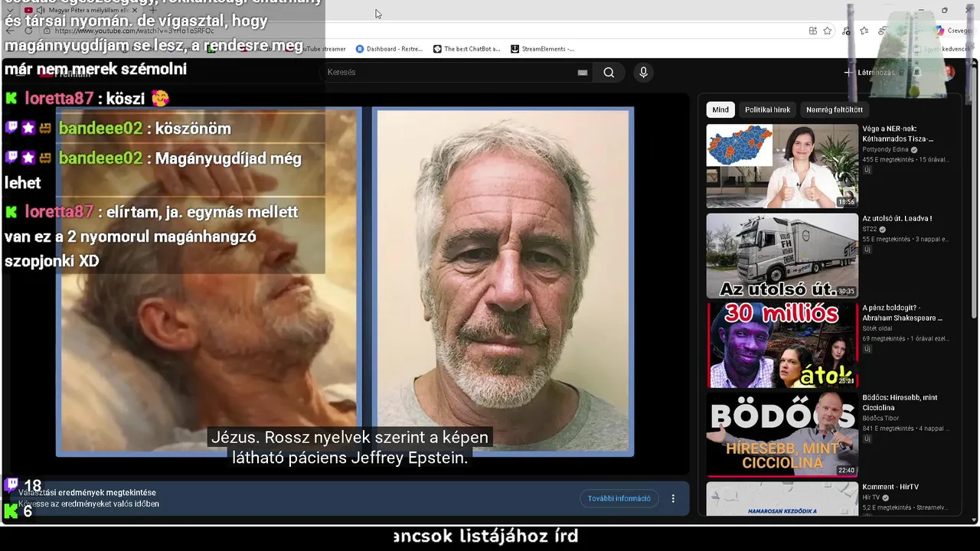Select the Politikai hírek filter chip
The image size is (980, 551).
pos(767,109)
